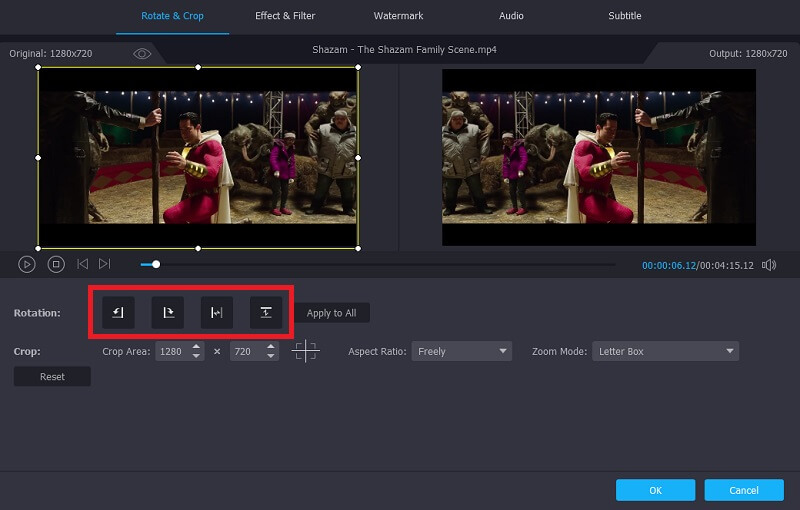Open the Aspect Ratio dropdown
The height and width of the screenshot is (510, 800).
[x=461, y=351]
